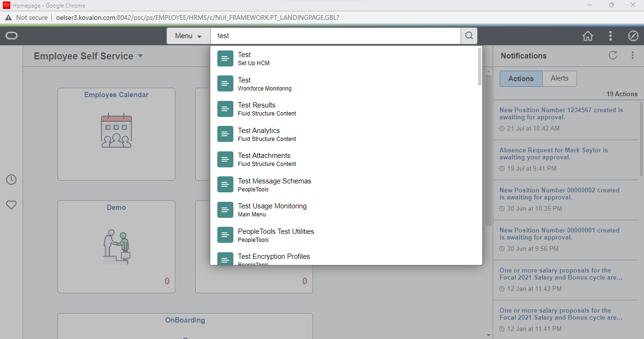Select the Actions tab
This screenshot has width=644, height=339.
[x=520, y=78]
